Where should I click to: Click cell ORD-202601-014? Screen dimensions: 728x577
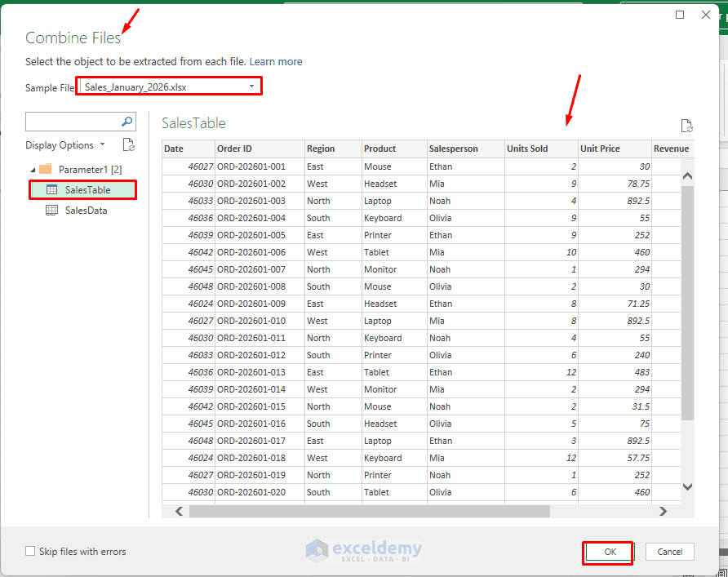pos(260,389)
